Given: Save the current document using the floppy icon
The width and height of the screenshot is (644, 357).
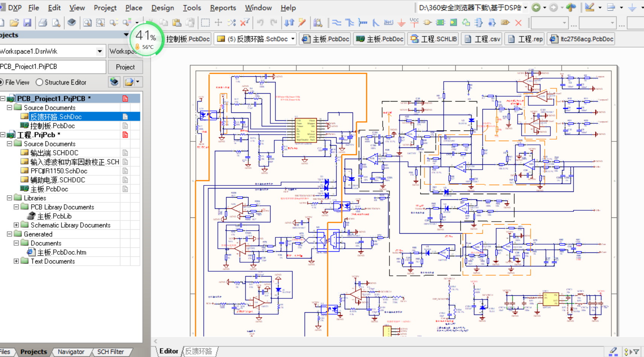Looking at the screenshot, I should click(x=27, y=23).
